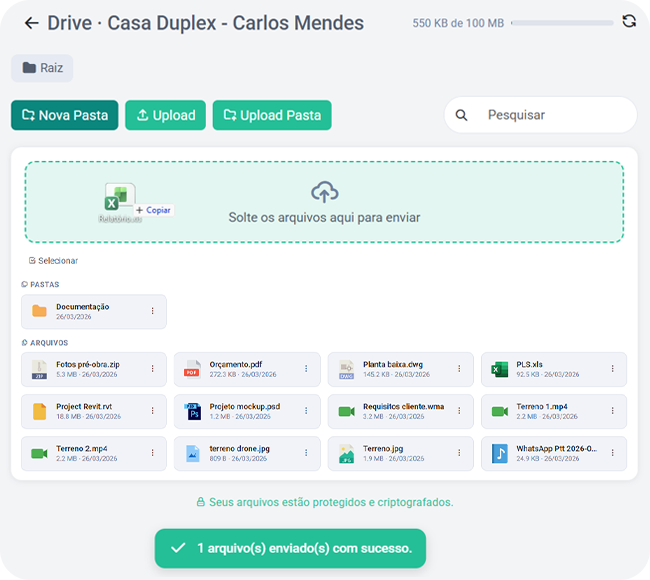Open options menu for Projeto mockup.psd
This screenshot has width=650, height=580.
(x=306, y=410)
